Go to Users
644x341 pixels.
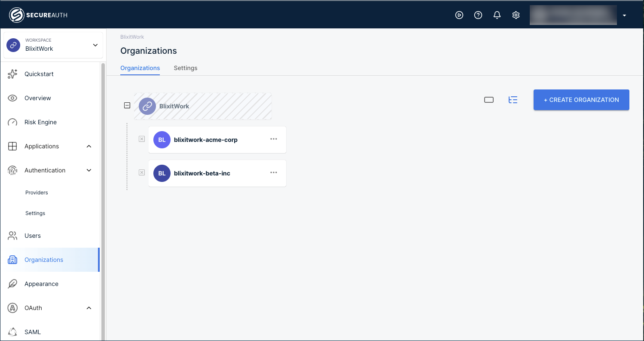(x=33, y=236)
